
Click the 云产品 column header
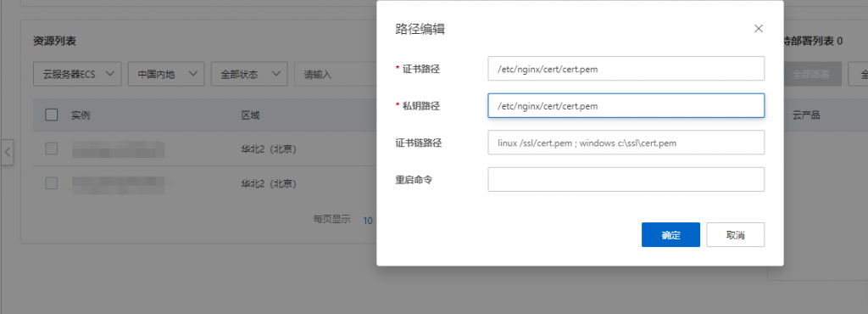point(806,115)
